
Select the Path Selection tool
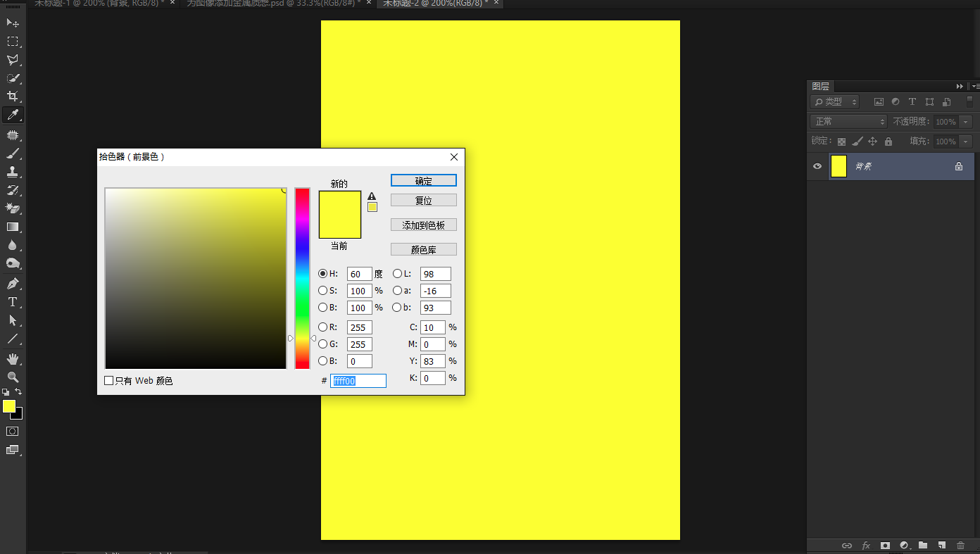click(x=13, y=320)
